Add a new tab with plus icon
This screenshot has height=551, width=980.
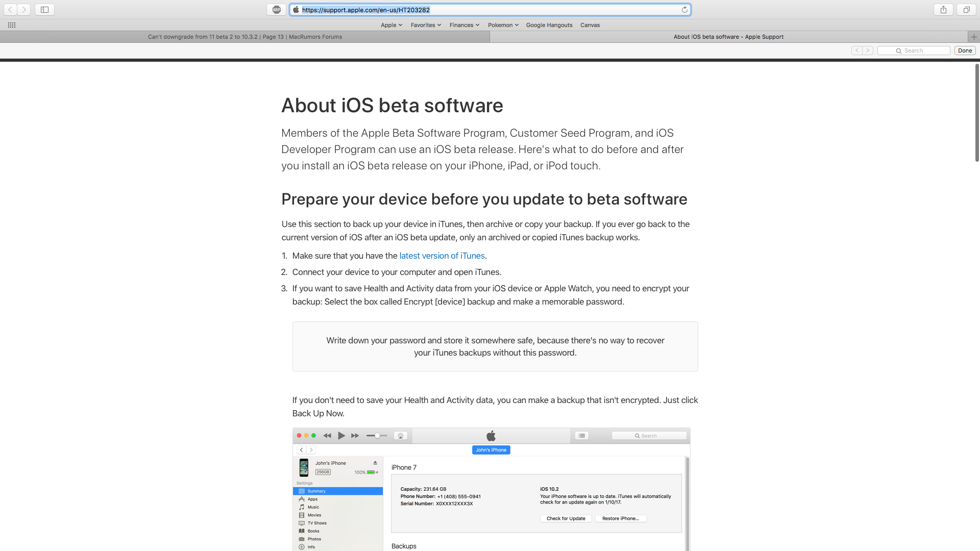(973, 37)
